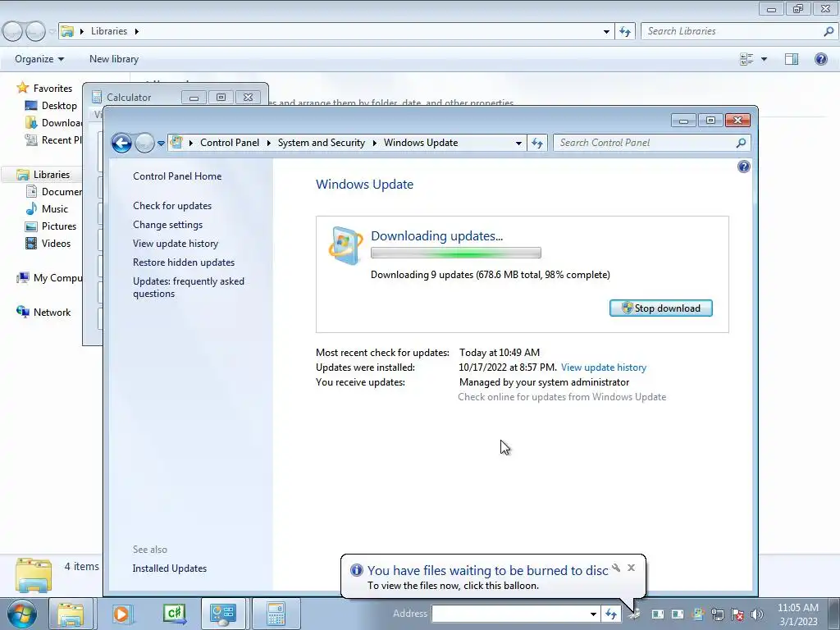Open Action Center flag tray icon

coord(737,614)
